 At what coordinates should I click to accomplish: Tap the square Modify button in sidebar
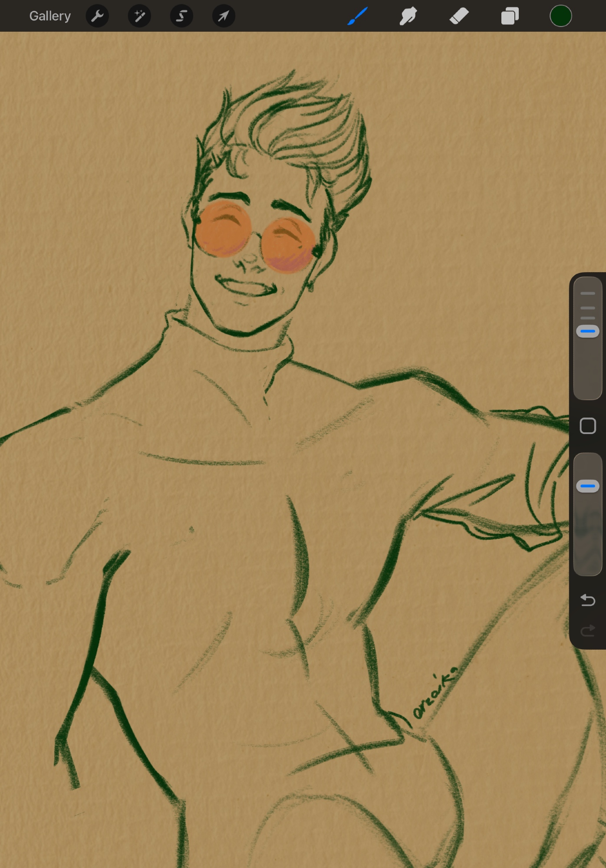tap(588, 426)
